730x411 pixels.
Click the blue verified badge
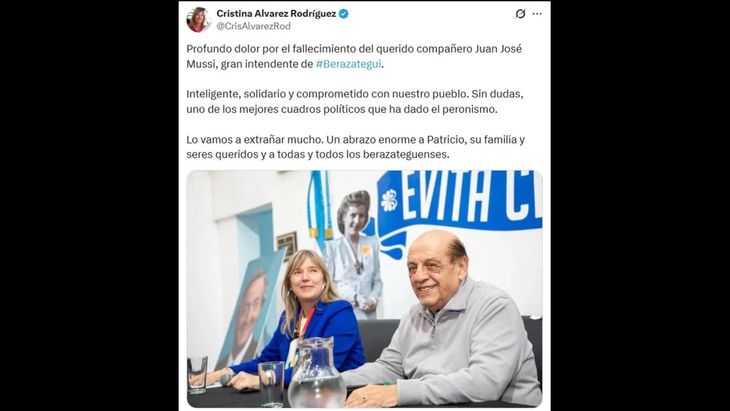point(344,14)
